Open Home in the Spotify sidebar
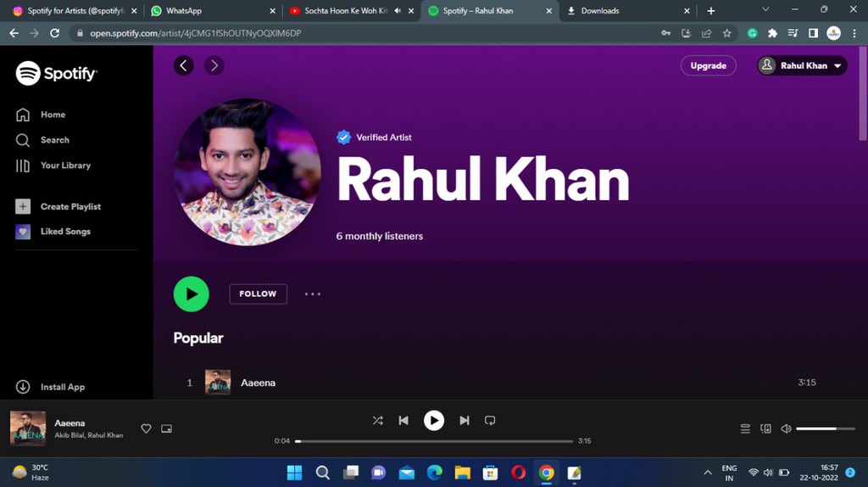This screenshot has height=487, width=868. [x=41, y=115]
